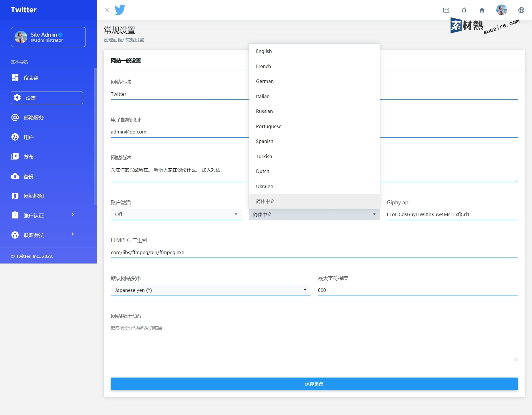532x415 pixels.
Task: Grab the description textarea resize handle
Action: (x=516, y=180)
